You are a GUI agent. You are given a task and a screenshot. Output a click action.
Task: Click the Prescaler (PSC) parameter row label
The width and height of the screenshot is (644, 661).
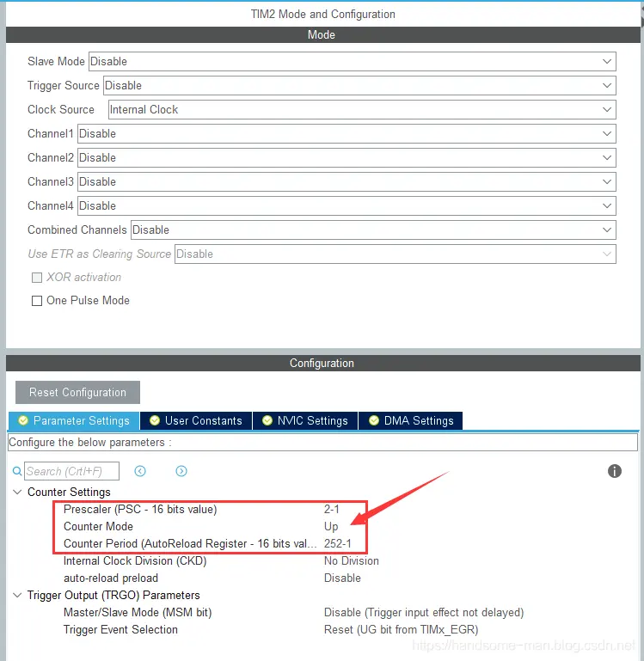tap(140, 509)
